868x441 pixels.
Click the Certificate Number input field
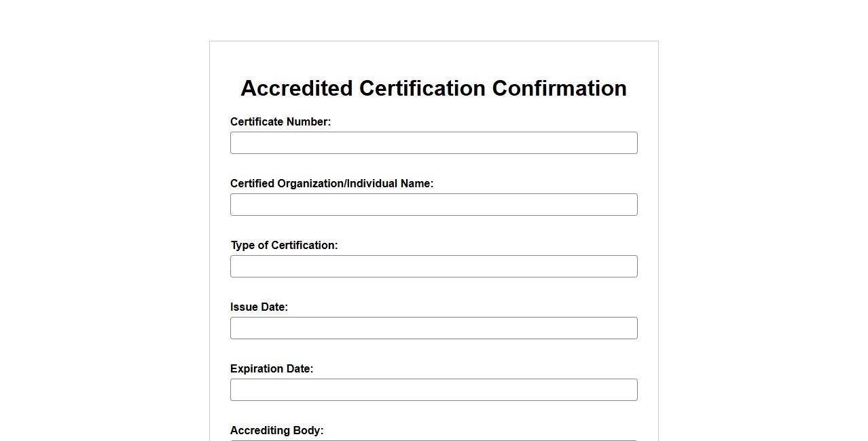[433, 143]
